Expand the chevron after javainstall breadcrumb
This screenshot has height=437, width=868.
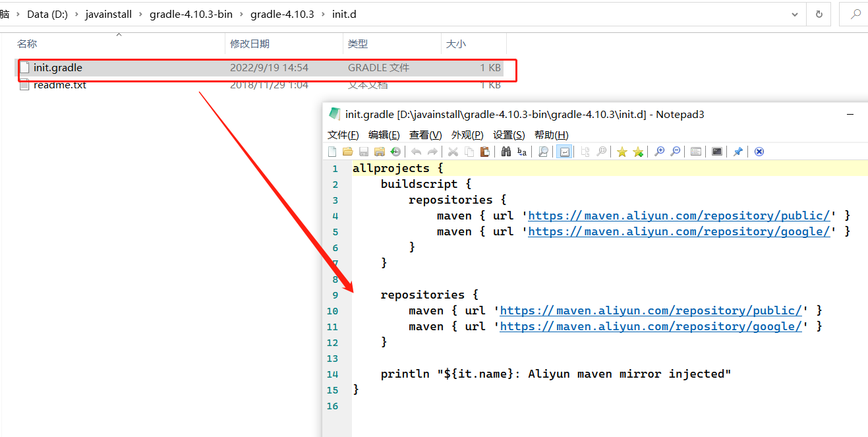(141, 14)
